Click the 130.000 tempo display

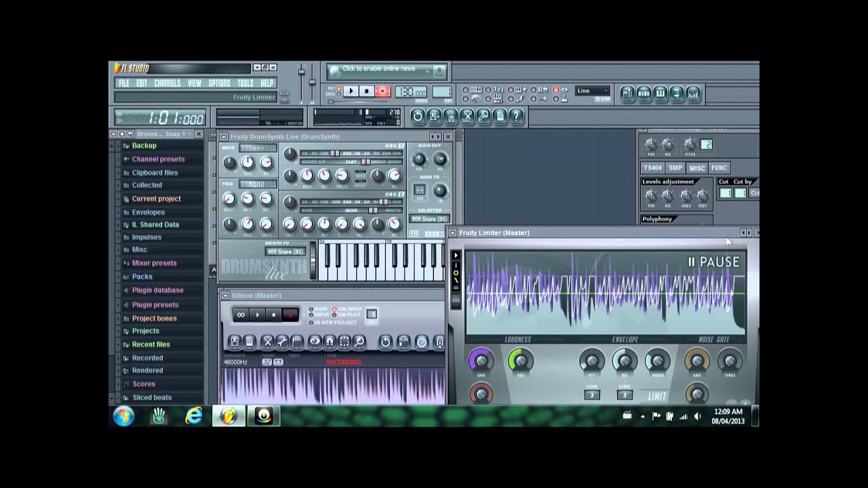pos(411,91)
